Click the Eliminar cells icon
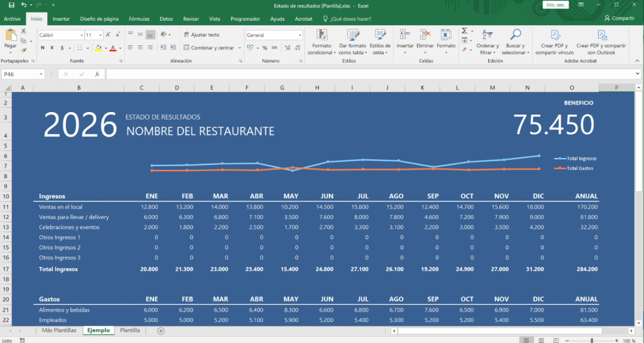The image size is (644, 343). [425, 35]
